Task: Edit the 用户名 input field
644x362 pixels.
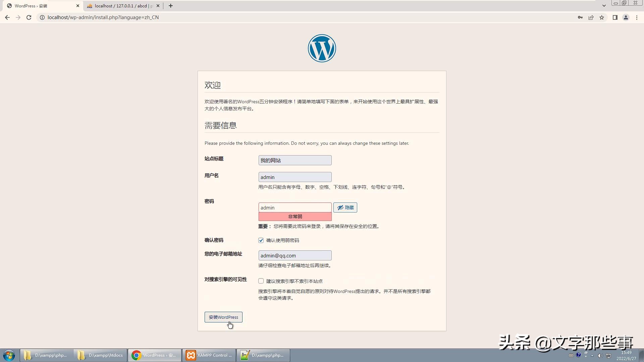Action: coord(295,177)
